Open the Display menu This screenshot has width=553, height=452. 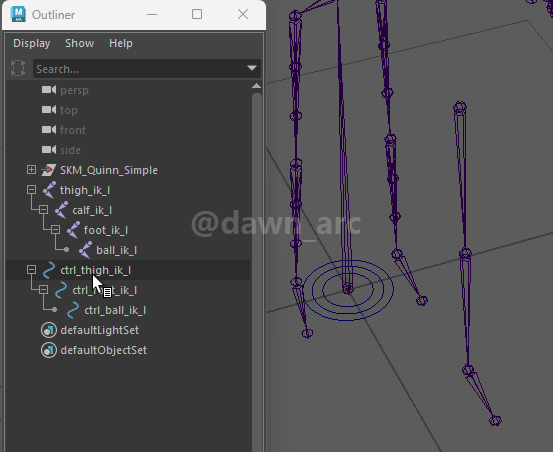point(32,43)
